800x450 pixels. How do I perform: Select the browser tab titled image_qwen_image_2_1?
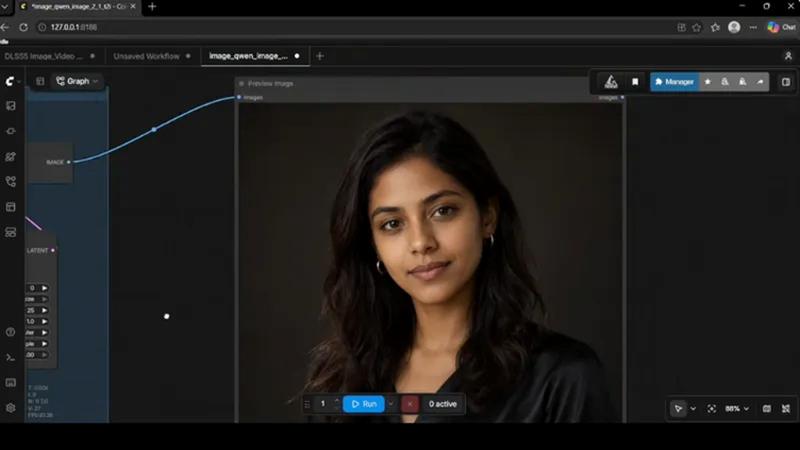[x=79, y=7]
